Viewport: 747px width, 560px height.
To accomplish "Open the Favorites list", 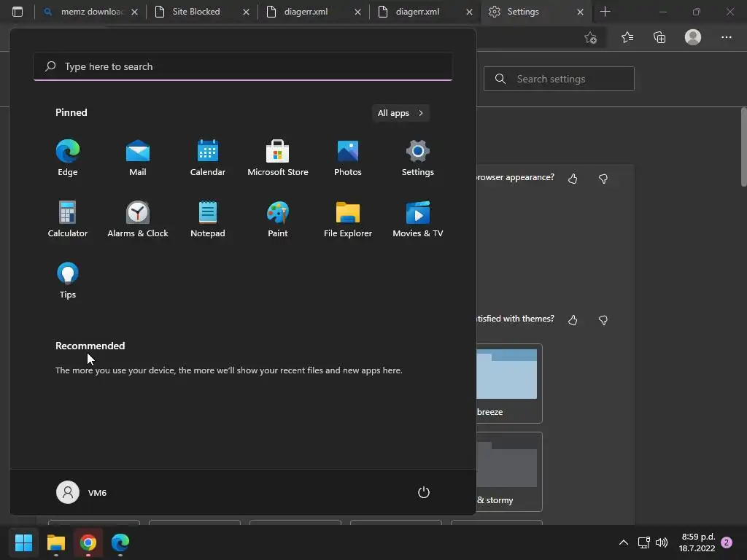I will pos(627,37).
